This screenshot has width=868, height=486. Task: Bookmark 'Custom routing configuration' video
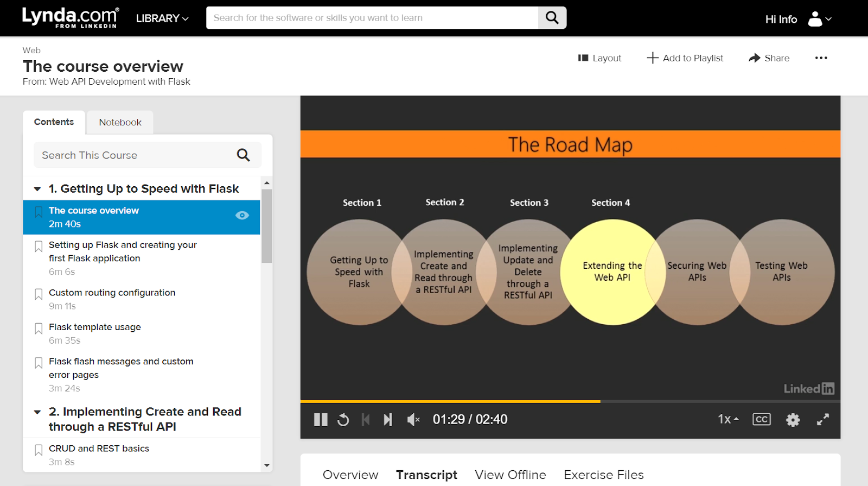[x=39, y=294]
